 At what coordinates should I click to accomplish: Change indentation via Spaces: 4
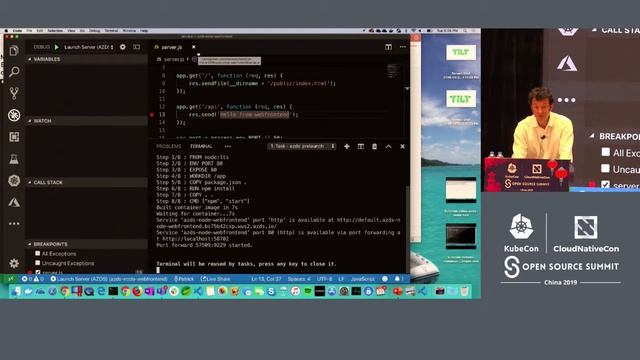299,279
